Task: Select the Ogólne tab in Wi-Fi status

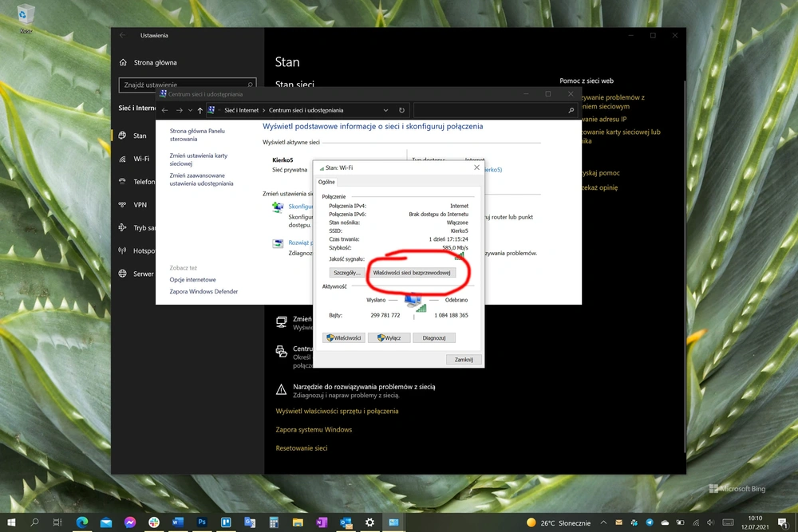Action: coord(326,182)
